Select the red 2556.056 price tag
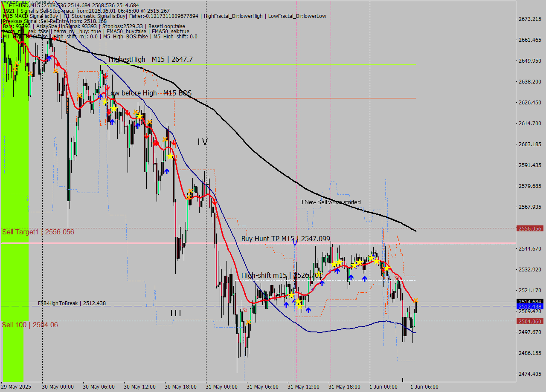This screenshot has width=546, height=392. 530,228
